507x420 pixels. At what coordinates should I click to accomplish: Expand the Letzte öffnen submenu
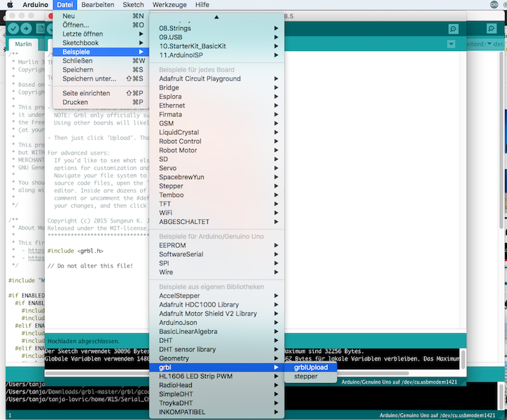tap(101, 34)
